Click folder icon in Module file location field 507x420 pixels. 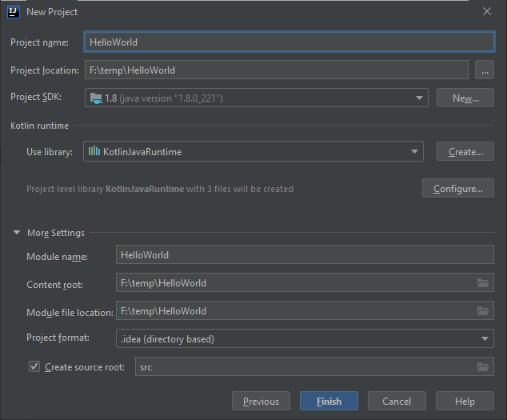click(482, 311)
